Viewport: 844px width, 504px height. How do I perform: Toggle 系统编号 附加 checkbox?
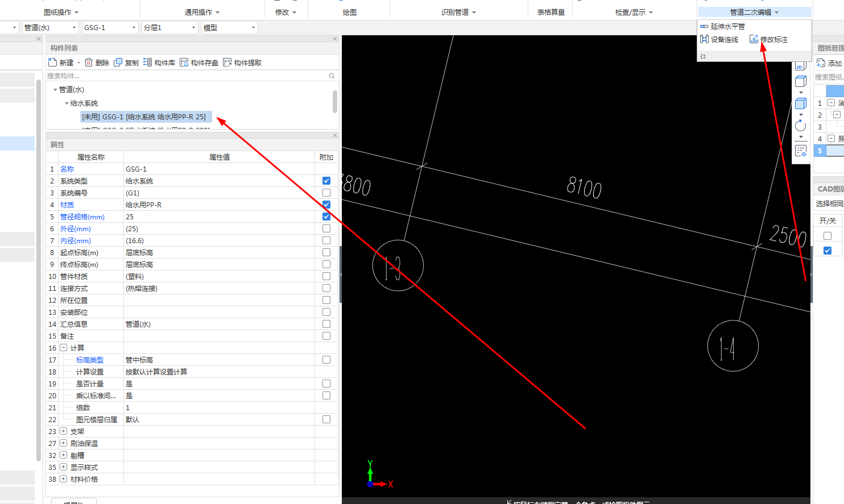(x=326, y=193)
